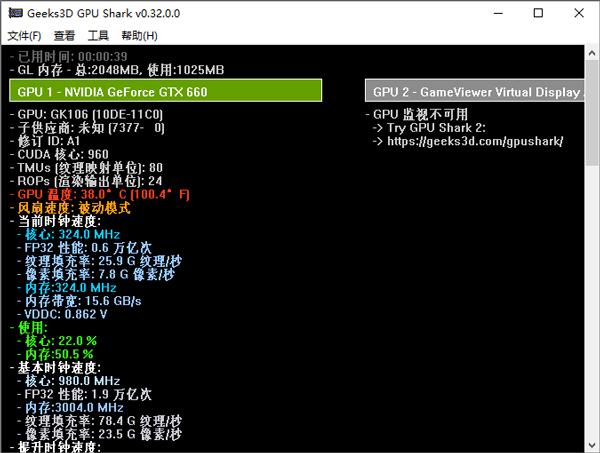600x453 pixels.
Task: Select the GPU 1 NVIDIA GeForce GTX 660 header
Action: [165, 91]
